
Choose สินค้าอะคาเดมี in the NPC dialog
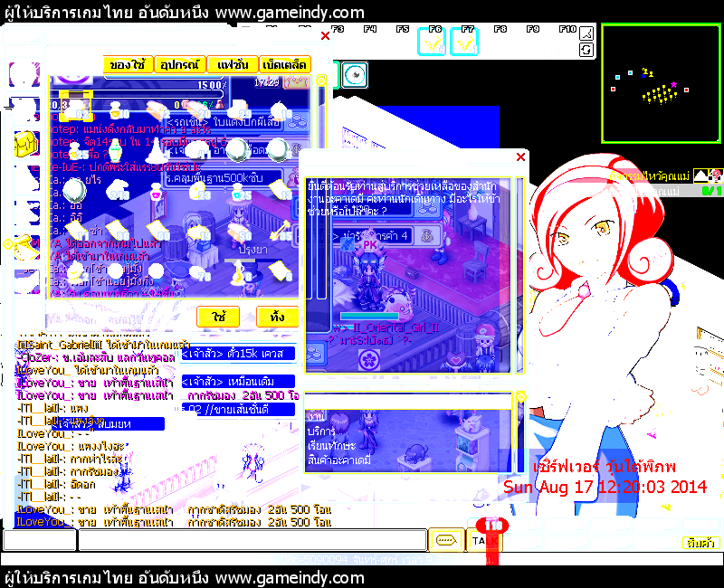click(339, 460)
